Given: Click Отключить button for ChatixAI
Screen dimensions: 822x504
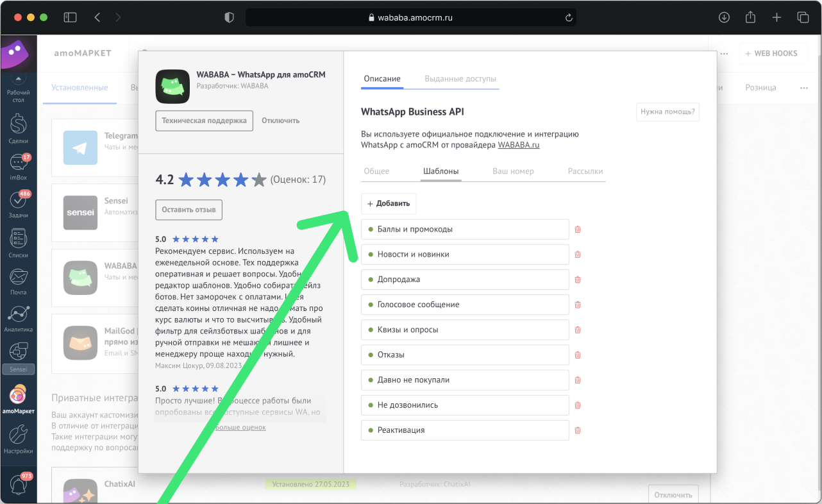Looking at the screenshot, I should click(673, 495).
